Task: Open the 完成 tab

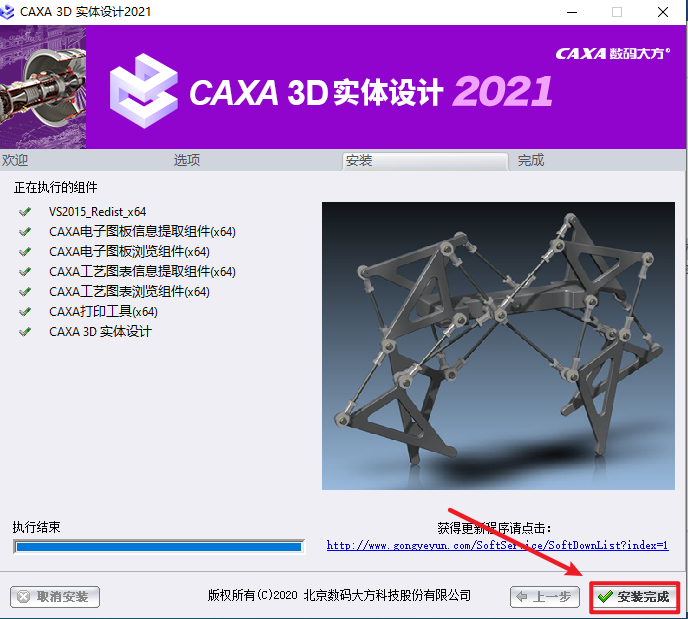Action: click(x=531, y=160)
